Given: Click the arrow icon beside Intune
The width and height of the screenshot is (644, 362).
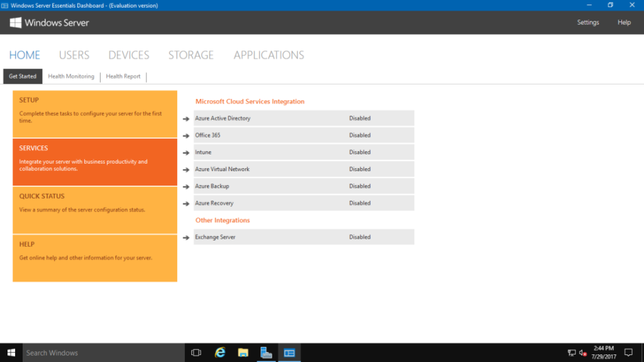Looking at the screenshot, I should [186, 152].
